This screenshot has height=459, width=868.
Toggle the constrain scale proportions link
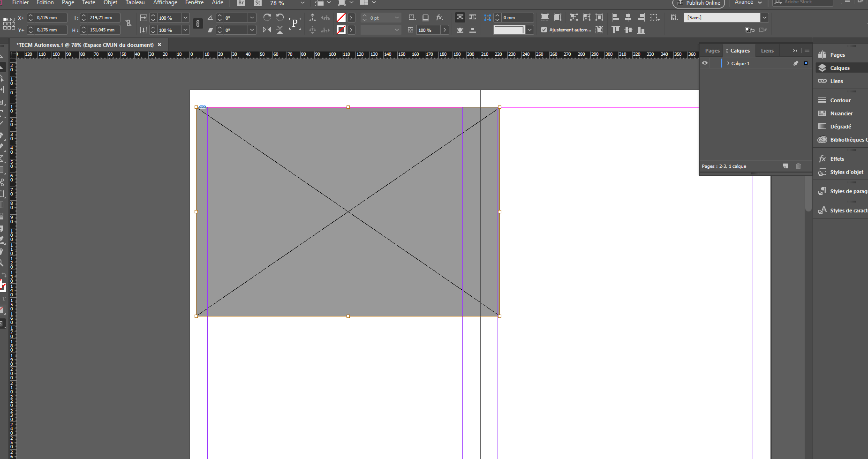[x=198, y=23]
